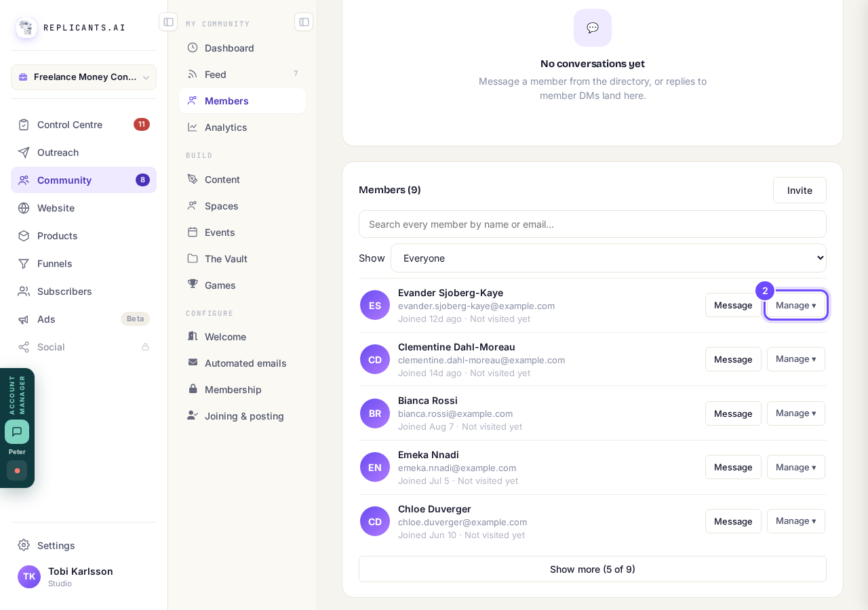Click the Control Centre clipboard icon
This screenshot has width=868, height=610.
coord(24,125)
